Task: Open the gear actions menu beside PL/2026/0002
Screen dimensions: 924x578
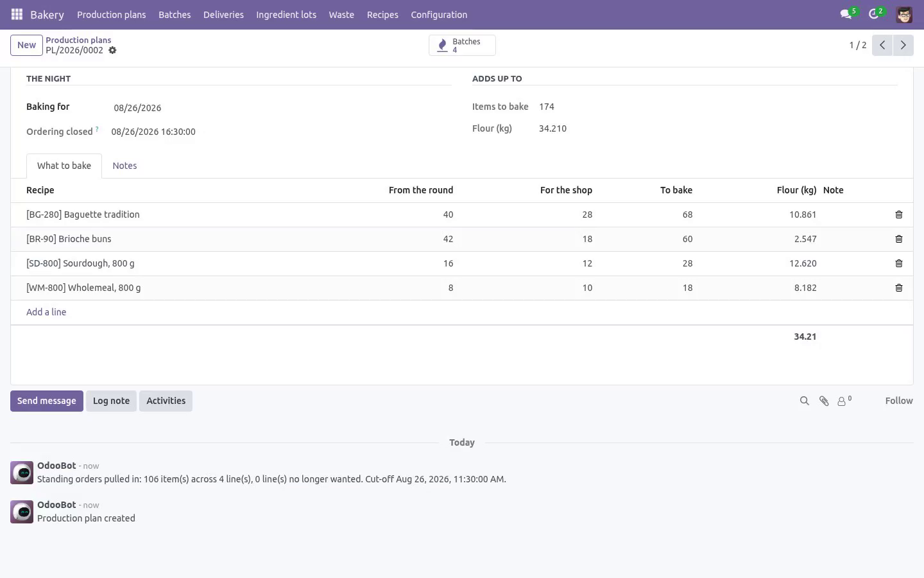Action: tap(112, 50)
